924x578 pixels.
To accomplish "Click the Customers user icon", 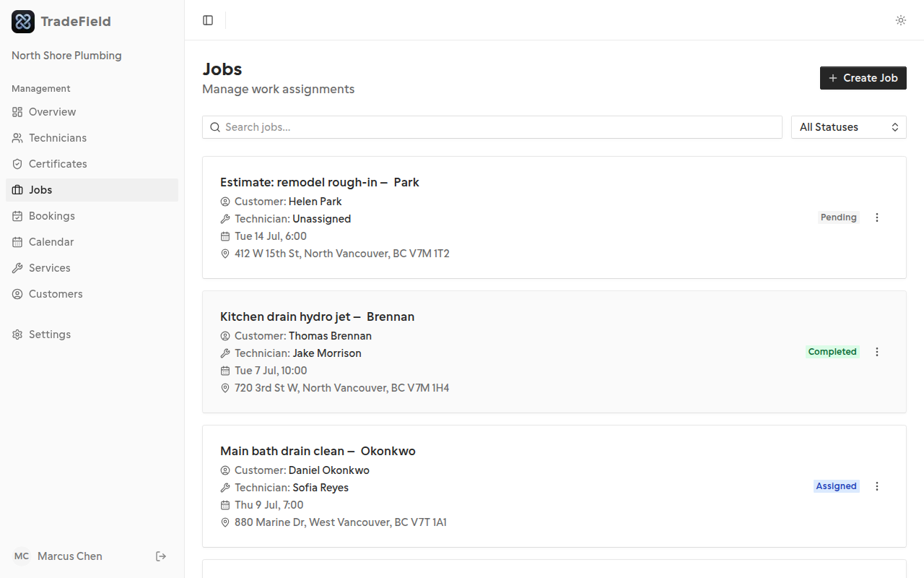I will (x=17, y=294).
